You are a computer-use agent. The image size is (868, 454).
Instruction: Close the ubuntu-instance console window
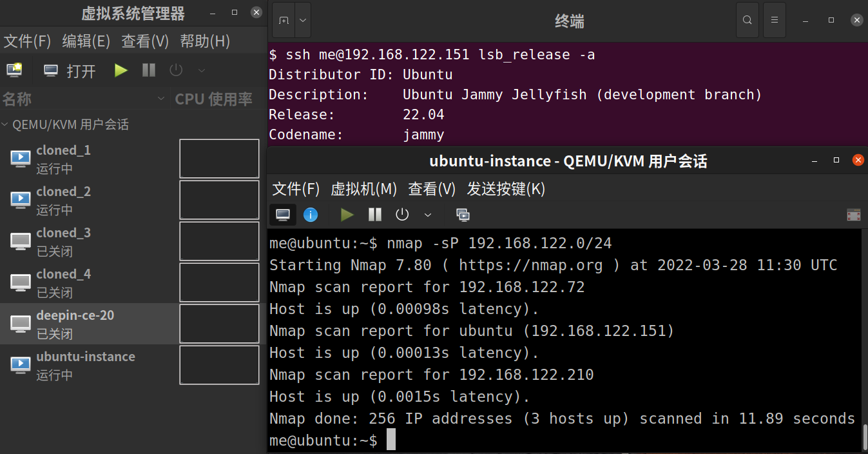point(857,160)
